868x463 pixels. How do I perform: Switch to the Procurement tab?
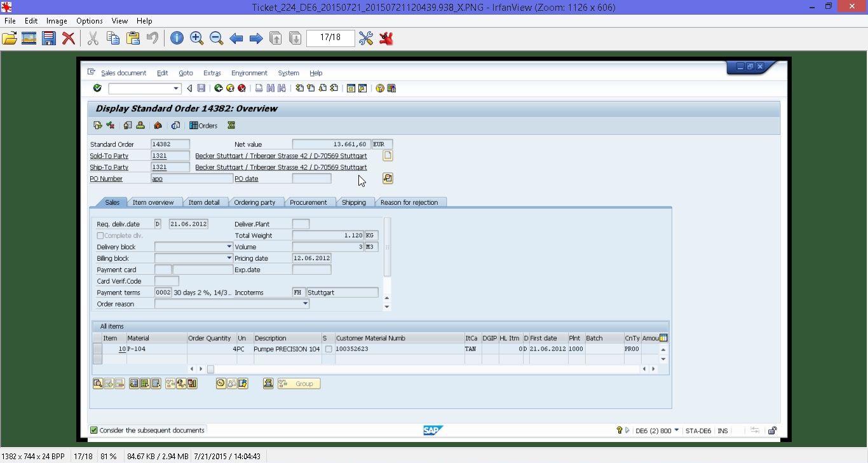[308, 202]
